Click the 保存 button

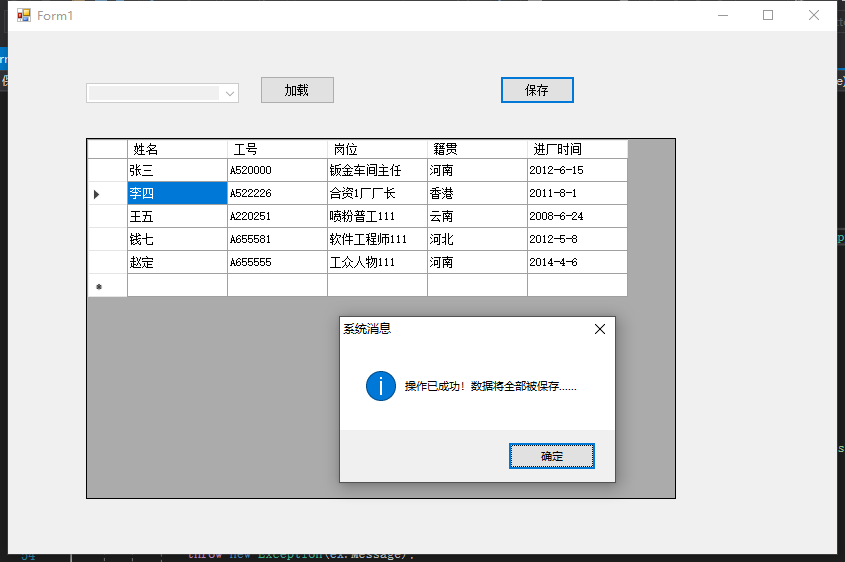tap(537, 90)
